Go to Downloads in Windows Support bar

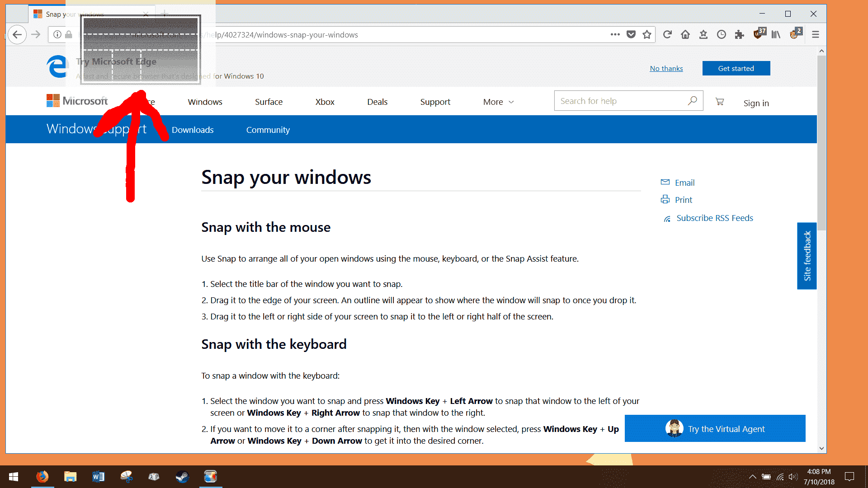point(193,130)
